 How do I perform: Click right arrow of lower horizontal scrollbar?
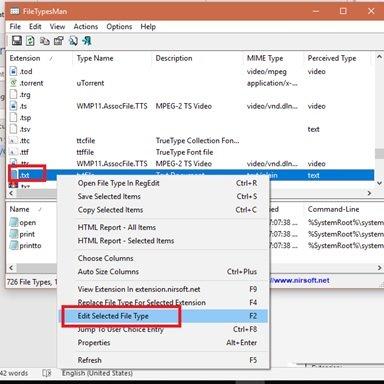[380, 268]
